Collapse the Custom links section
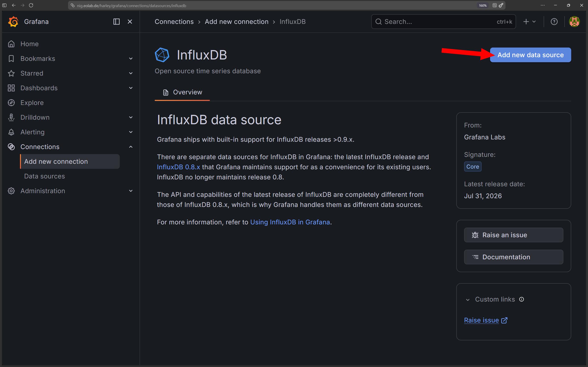This screenshot has height=367, width=588. (468, 299)
